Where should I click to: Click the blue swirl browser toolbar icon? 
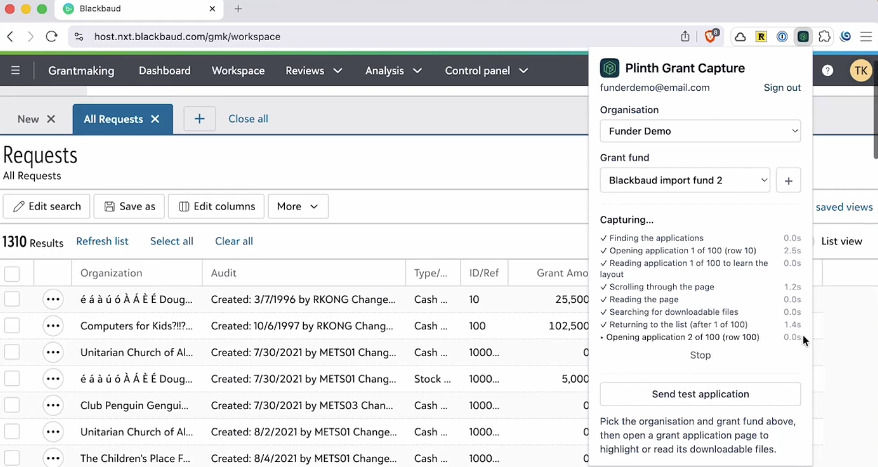pos(846,37)
